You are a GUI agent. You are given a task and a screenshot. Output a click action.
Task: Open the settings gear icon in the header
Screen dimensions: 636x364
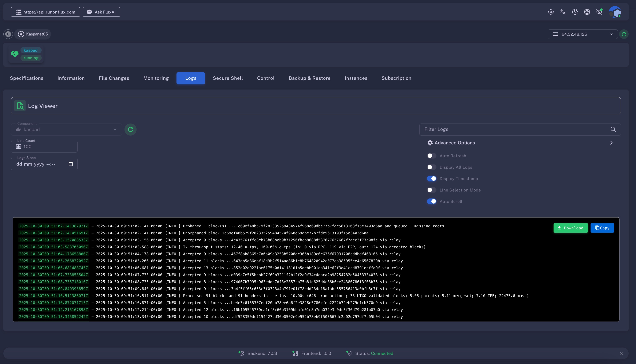551,12
